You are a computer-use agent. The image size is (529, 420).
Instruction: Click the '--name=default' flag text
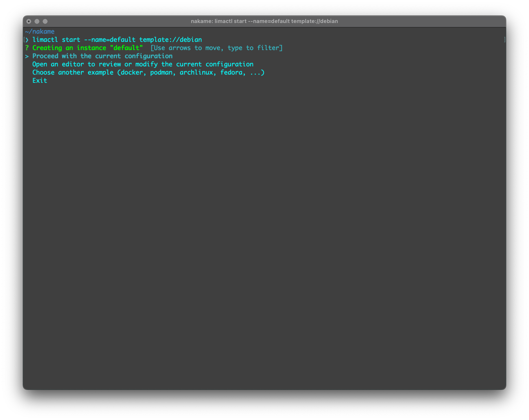109,40
